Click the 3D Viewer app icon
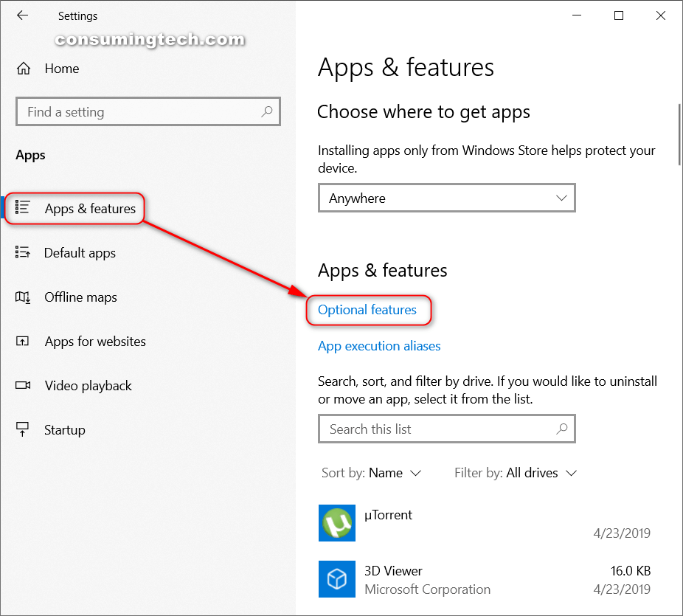 [337, 579]
